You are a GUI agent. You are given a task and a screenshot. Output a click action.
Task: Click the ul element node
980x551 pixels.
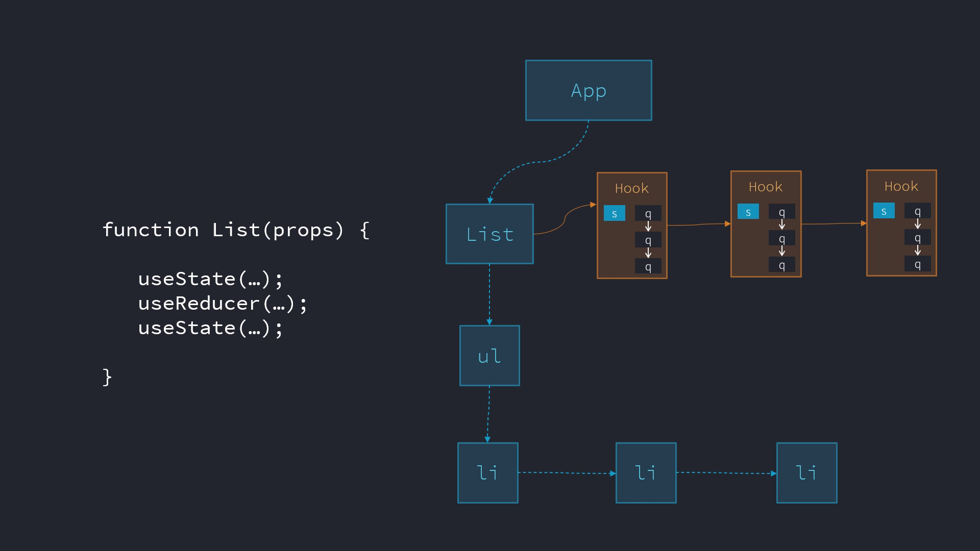[489, 356]
